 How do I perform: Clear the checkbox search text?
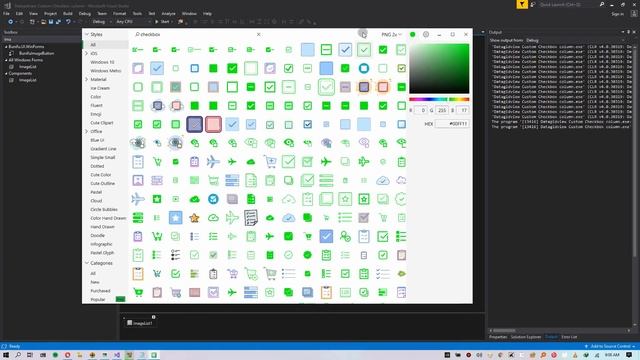click(x=258, y=34)
